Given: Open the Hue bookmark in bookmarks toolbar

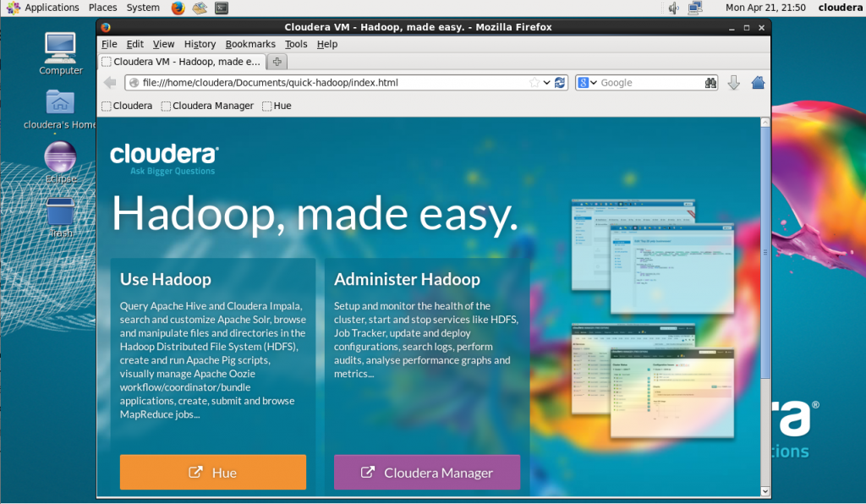Looking at the screenshot, I should (x=277, y=106).
